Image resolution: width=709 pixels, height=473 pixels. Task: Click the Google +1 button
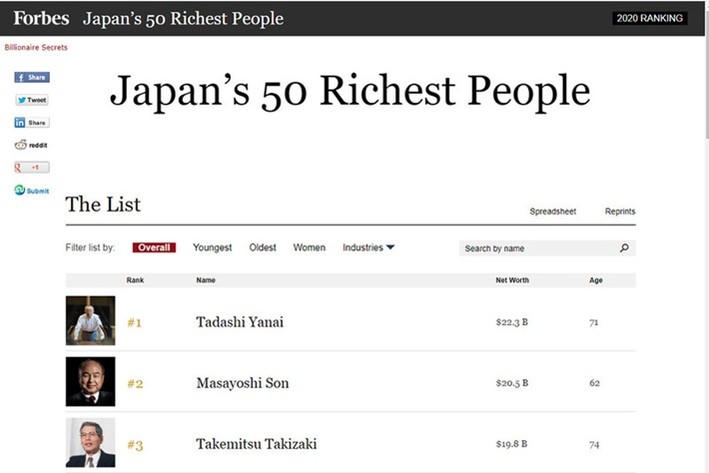(x=31, y=167)
